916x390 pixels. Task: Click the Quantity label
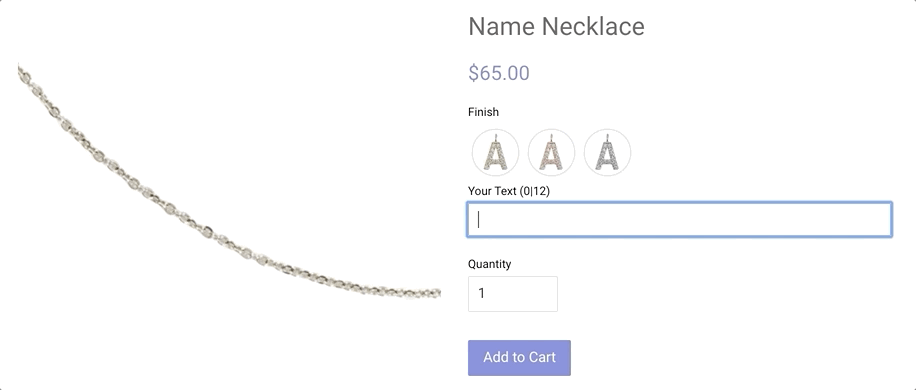pos(490,264)
